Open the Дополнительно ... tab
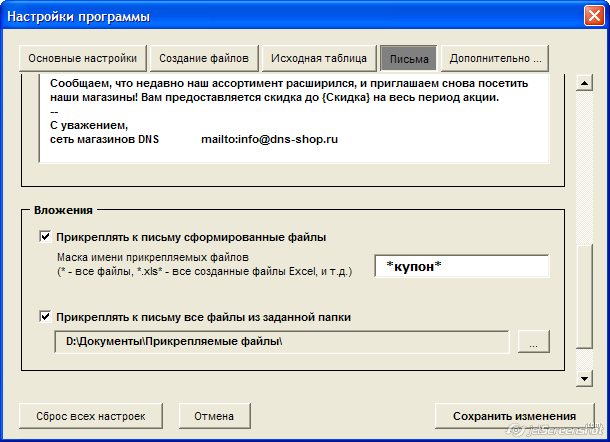The height and width of the screenshot is (442, 610). (x=495, y=58)
